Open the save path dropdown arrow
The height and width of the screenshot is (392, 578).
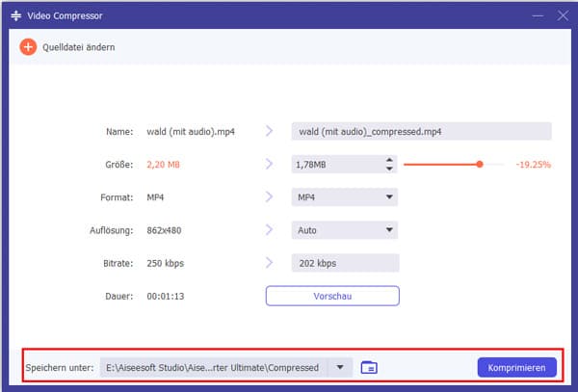click(341, 367)
